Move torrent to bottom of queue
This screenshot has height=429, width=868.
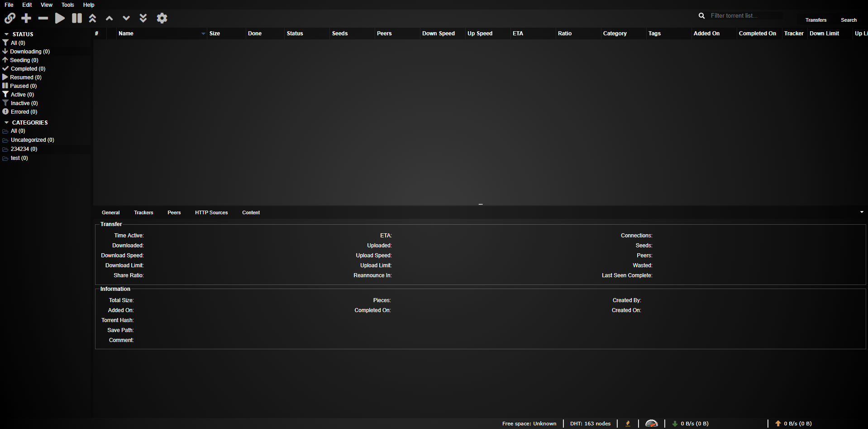tap(143, 18)
